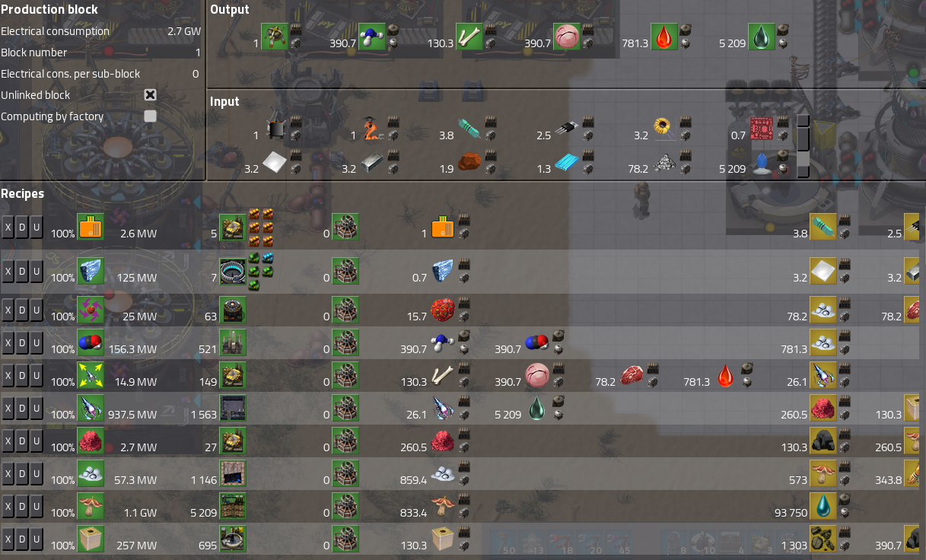The image size is (926, 560).
Task: Click the bone item in the Output panel
Action: 470,37
